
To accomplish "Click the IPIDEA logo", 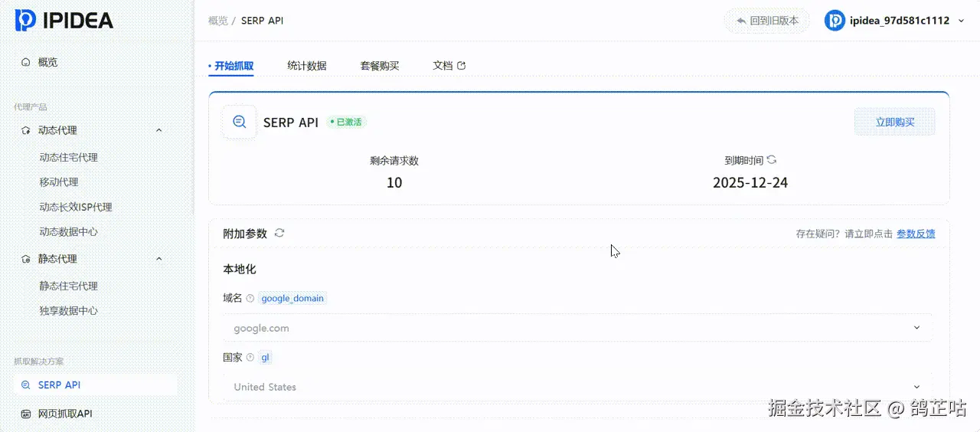I will click(64, 20).
